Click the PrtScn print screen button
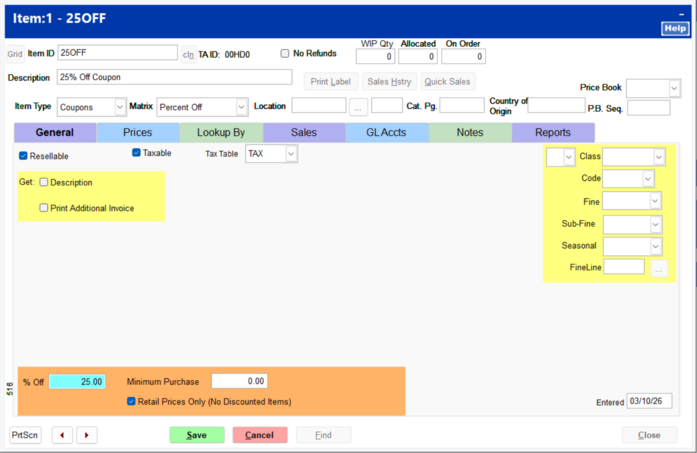 click(25, 435)
